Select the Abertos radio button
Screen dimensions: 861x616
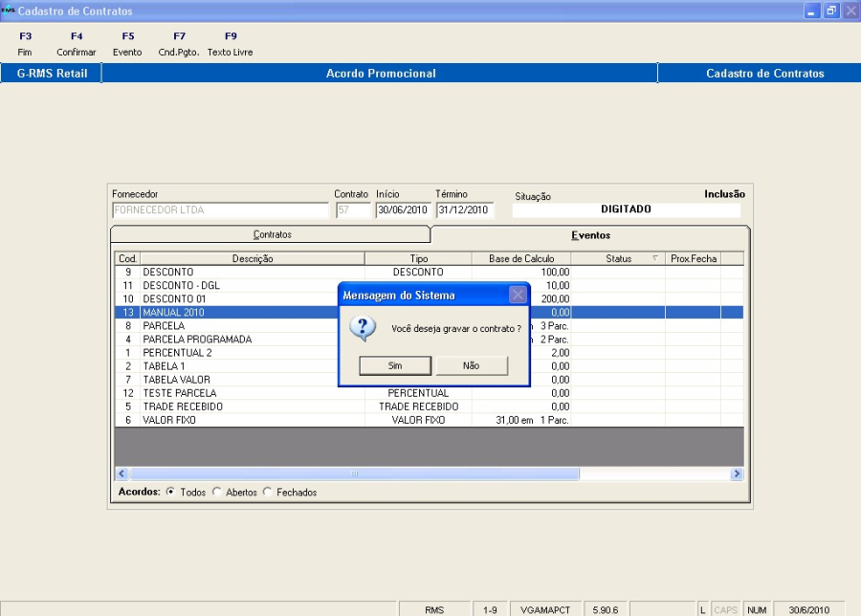click(x=217, y=493)
